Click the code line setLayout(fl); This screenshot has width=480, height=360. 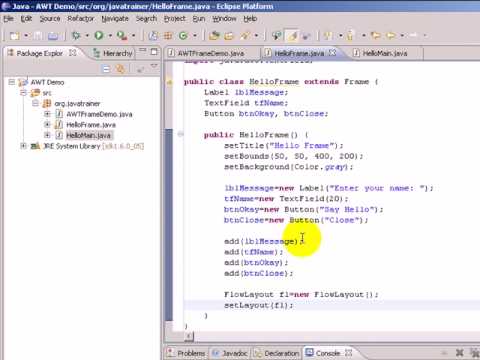(x=259, y=305)
